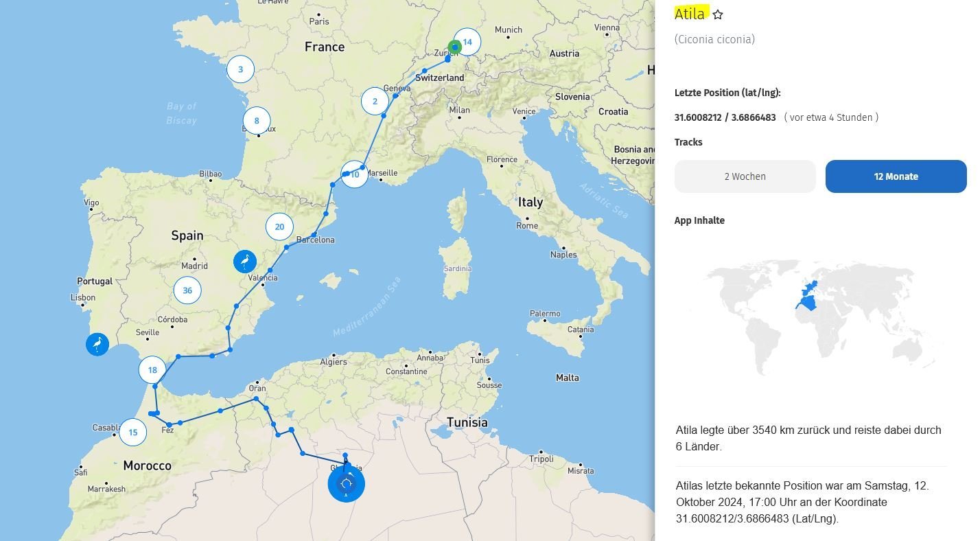Screen dimensions: 980x541
Task: Switch tracks to 2 Wochen
Action: tap(745, 176)
